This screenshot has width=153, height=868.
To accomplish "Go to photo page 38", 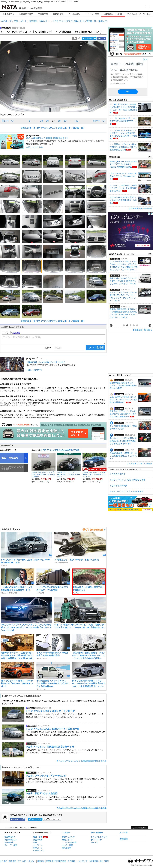I will tap(59, 121).
